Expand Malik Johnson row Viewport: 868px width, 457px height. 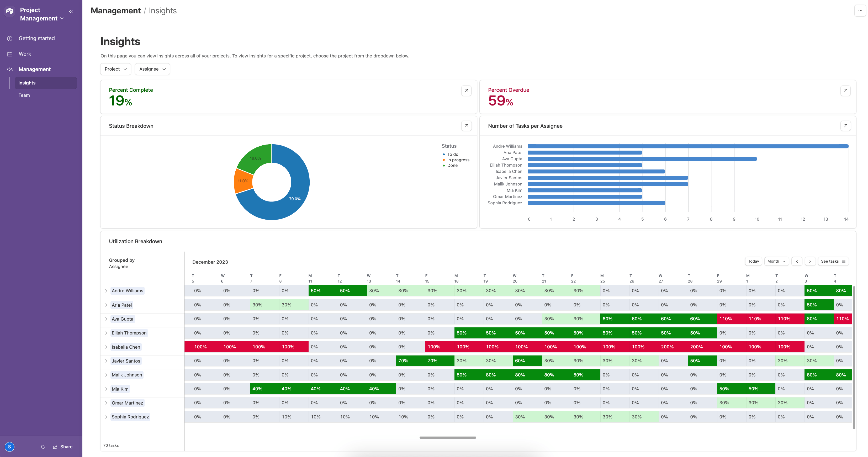coord(106,375)
